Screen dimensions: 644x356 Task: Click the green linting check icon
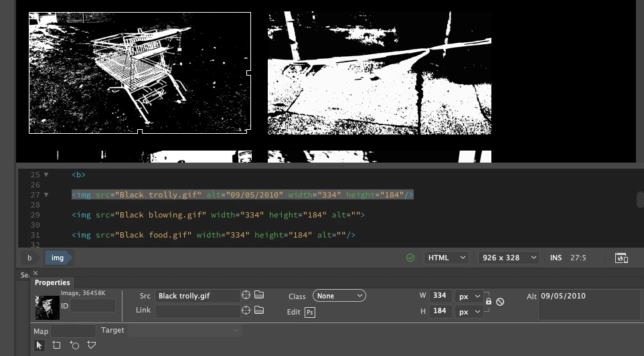point(410,258)
